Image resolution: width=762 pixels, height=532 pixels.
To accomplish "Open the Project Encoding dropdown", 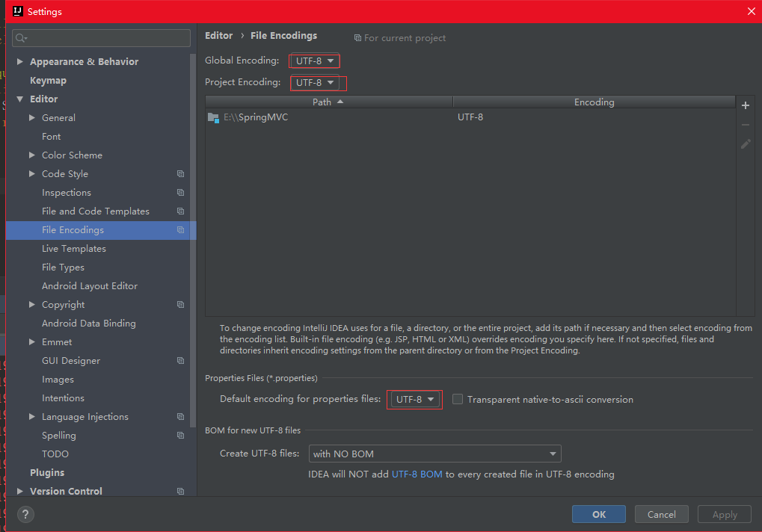I will [314, 82].
